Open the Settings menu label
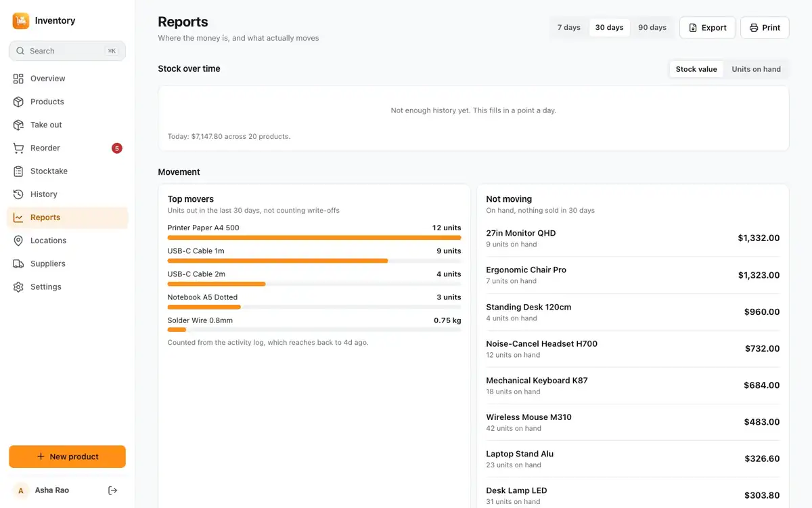 (x=46, y=287)
